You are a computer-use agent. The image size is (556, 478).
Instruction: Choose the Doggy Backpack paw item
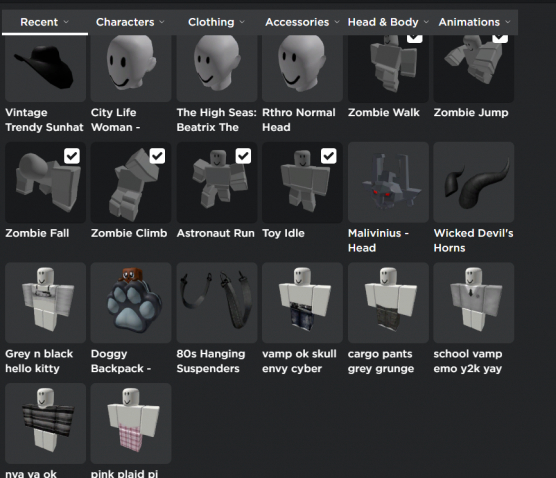click(131, 302)
